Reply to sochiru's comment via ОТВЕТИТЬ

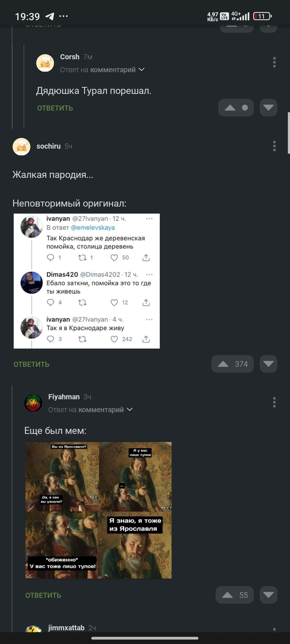(31, 364)
